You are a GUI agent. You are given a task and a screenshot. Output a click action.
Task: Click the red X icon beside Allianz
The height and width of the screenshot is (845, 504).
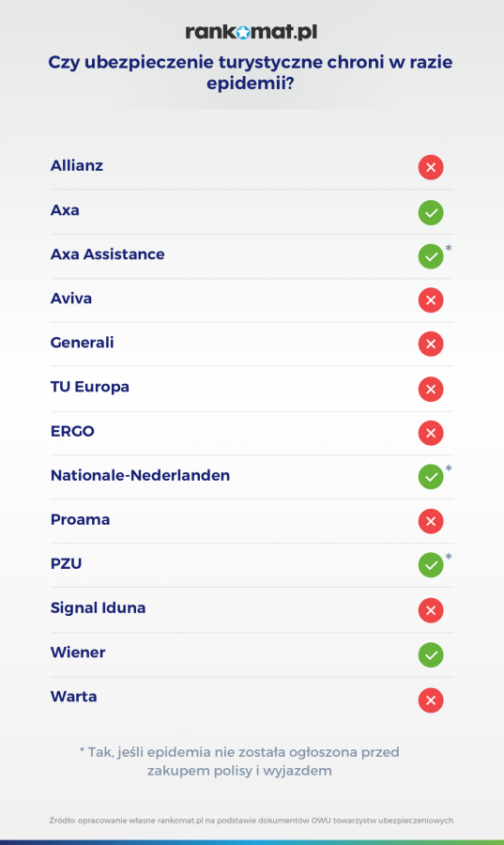431,167
